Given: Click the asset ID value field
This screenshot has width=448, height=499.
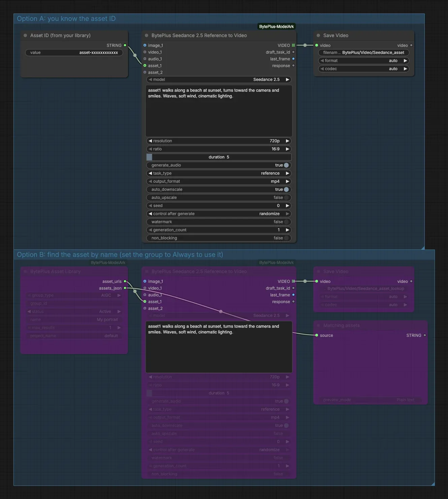Looking at the screenshot, I should click(74, 53).
